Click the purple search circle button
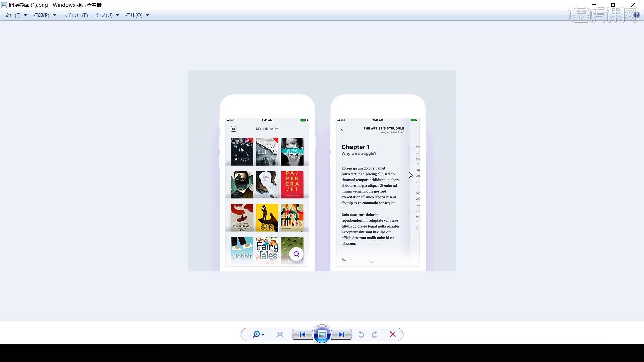Viewport: 644px width, 362px height. (x=296, y=254)
